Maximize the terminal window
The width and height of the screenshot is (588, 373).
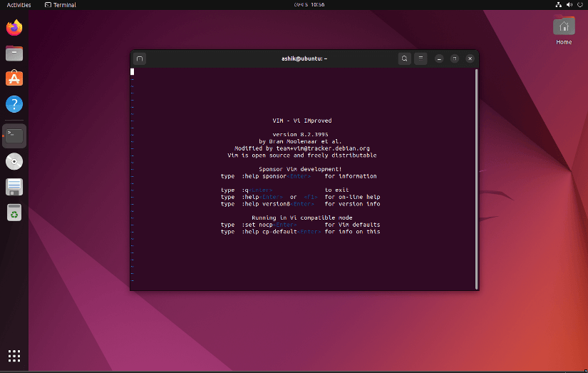(455, 58)
